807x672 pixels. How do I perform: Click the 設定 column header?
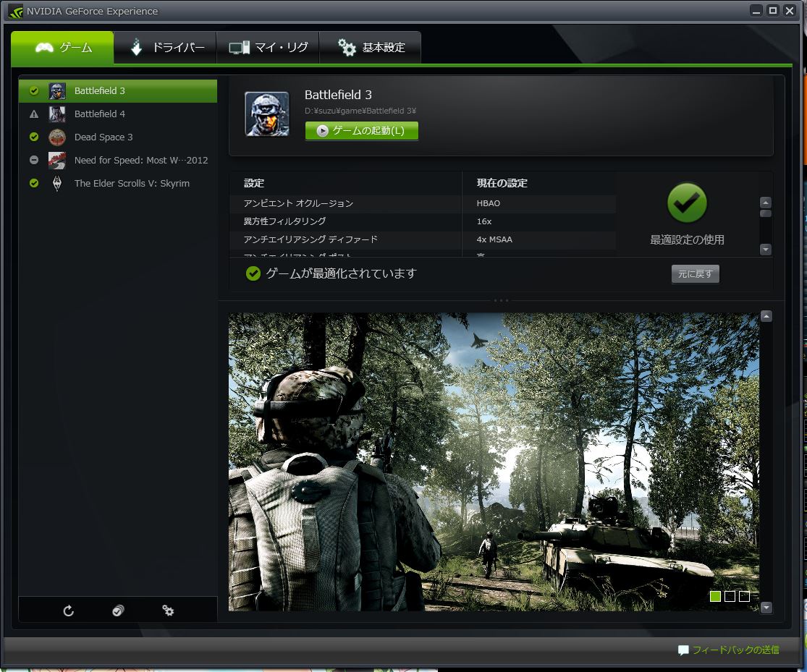(254, 183)
